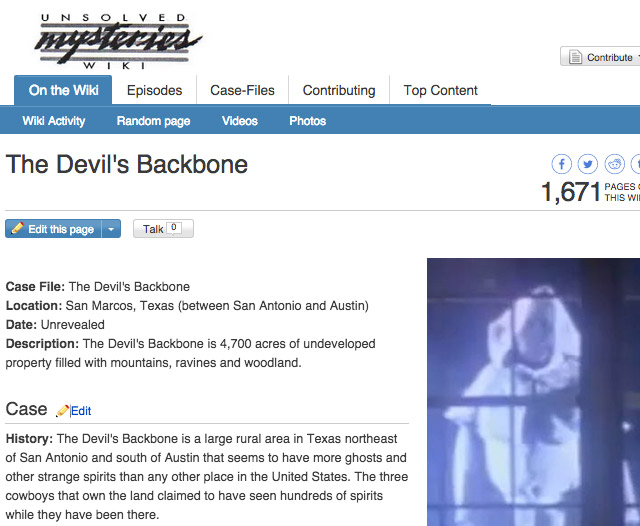
Task: Open the ghost figure thumbnail image
Action: tap(533, 392)
